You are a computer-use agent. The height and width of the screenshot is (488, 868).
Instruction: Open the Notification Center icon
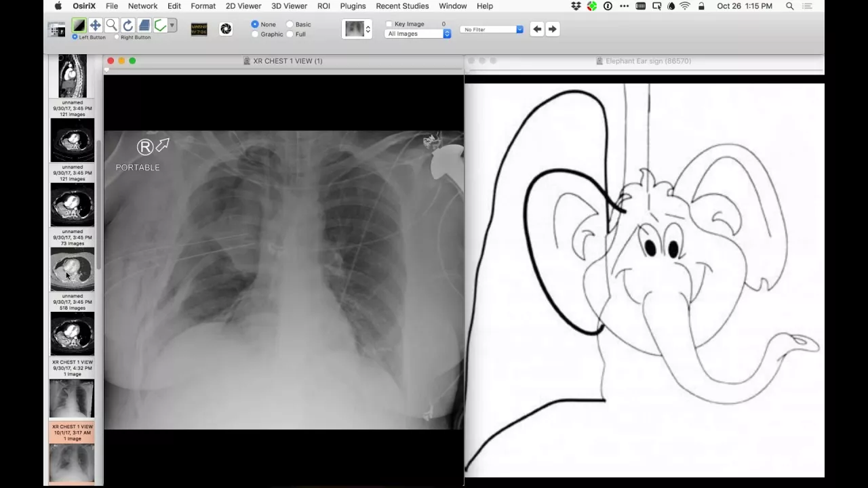coord(807,6)
